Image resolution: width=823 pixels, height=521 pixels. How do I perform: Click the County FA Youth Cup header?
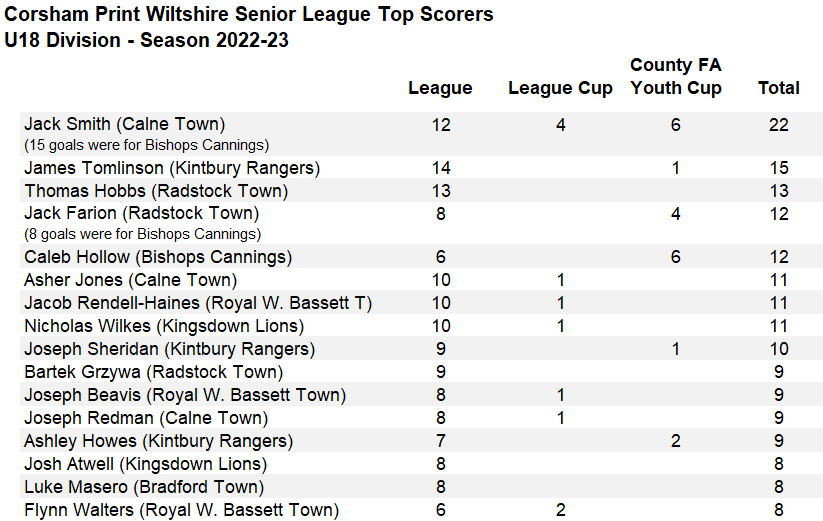click(x=676, y=76)
